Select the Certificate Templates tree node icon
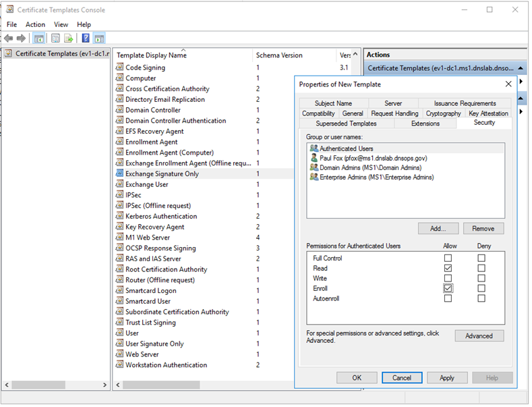The height and width of the screenshot is (407, 532). 8,53
